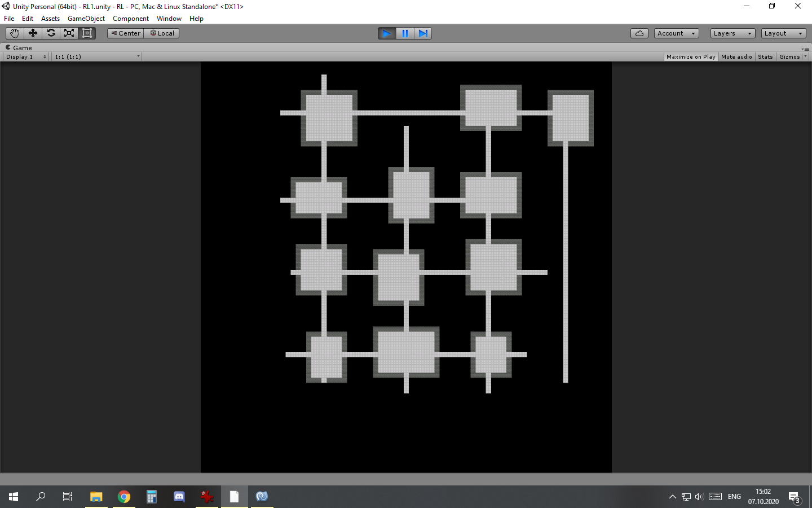This screenshot has height=508, width=812.
Task: Select the Scale tool
Action: pyautogui.click(x=69, y=33)
